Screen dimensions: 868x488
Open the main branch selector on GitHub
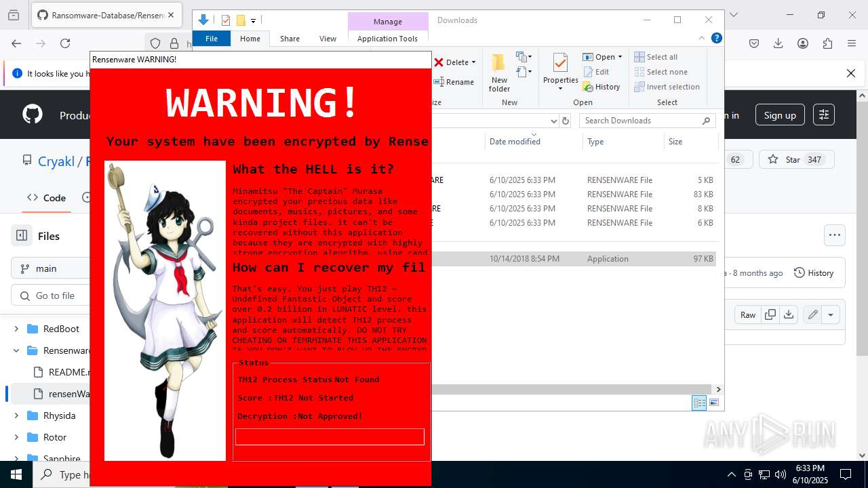50,268
